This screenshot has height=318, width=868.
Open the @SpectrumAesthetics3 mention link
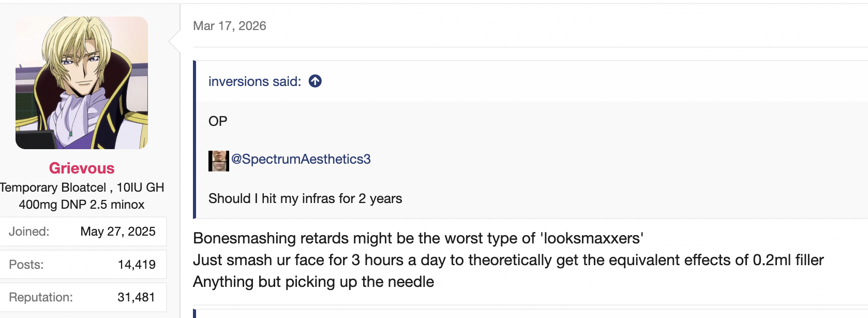[301, 160]
